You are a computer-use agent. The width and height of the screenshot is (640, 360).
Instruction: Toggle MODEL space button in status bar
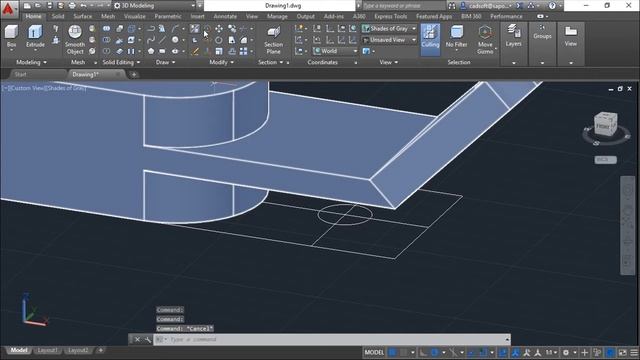[374, 352]
